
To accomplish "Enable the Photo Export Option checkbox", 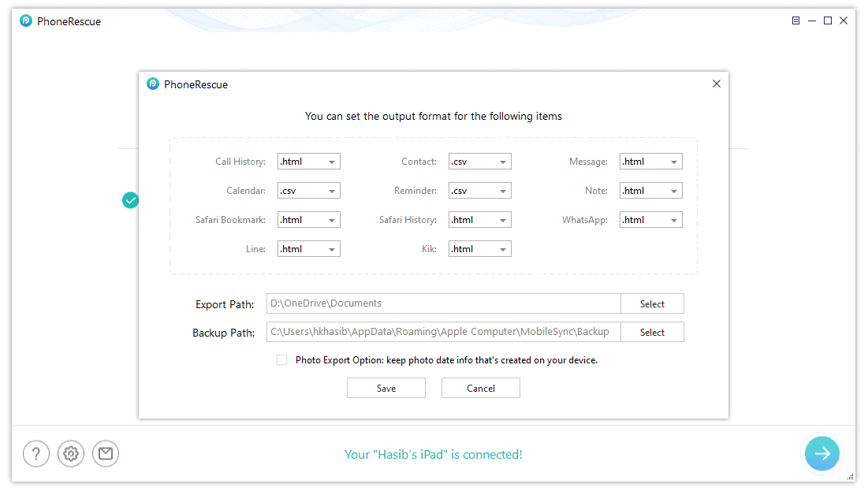I will pos(281,360).
